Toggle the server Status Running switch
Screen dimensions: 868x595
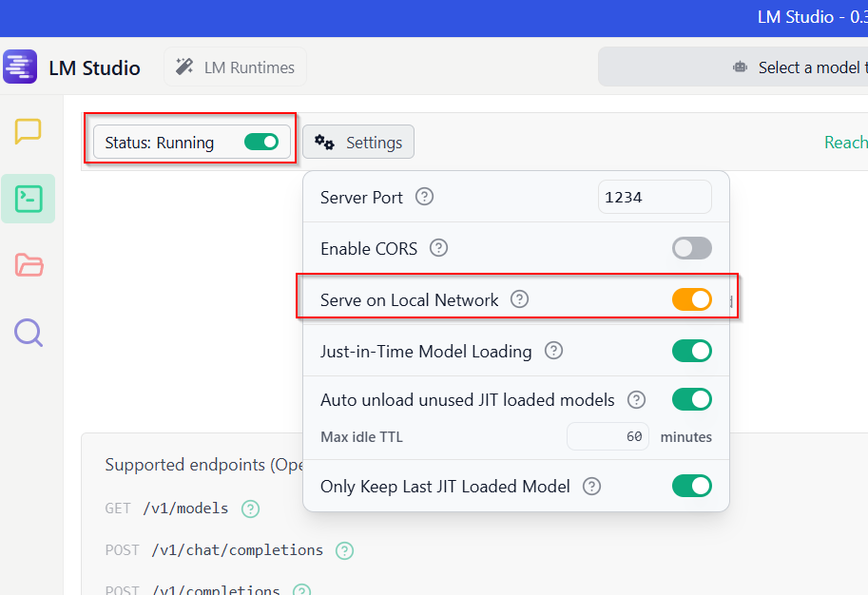point(260,141)
